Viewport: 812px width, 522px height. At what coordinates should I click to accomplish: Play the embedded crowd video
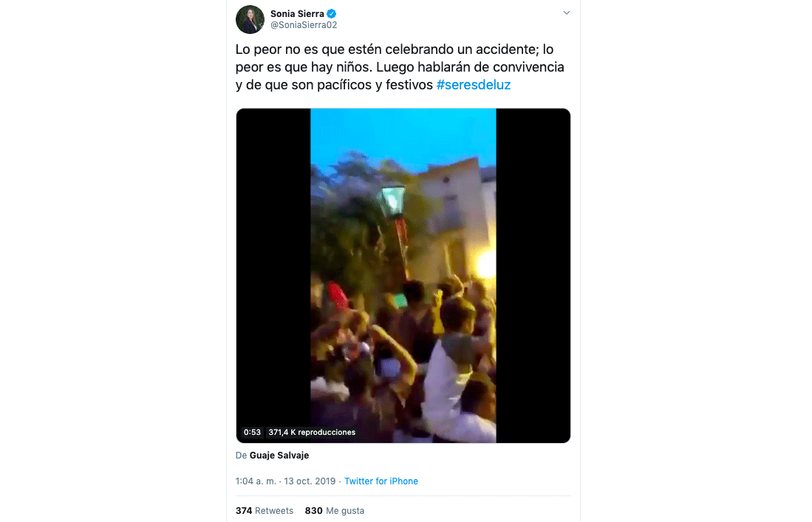click(403, 275)
